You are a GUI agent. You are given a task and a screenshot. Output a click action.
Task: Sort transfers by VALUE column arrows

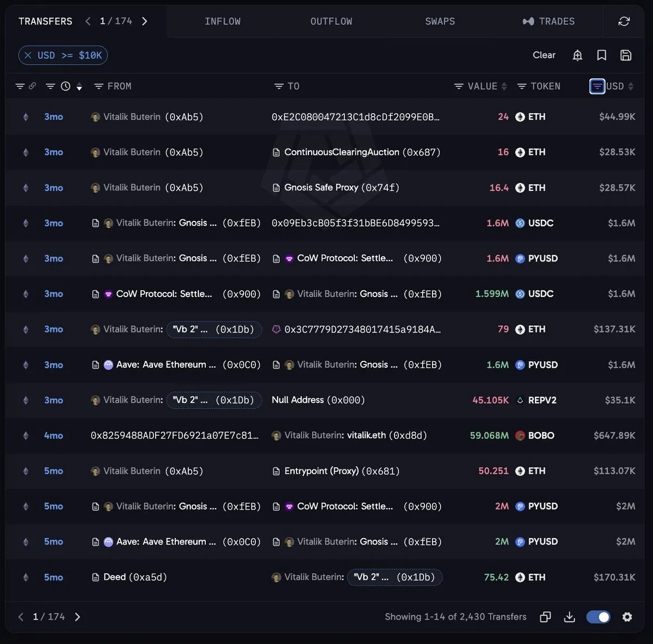(x=504, y=86)
